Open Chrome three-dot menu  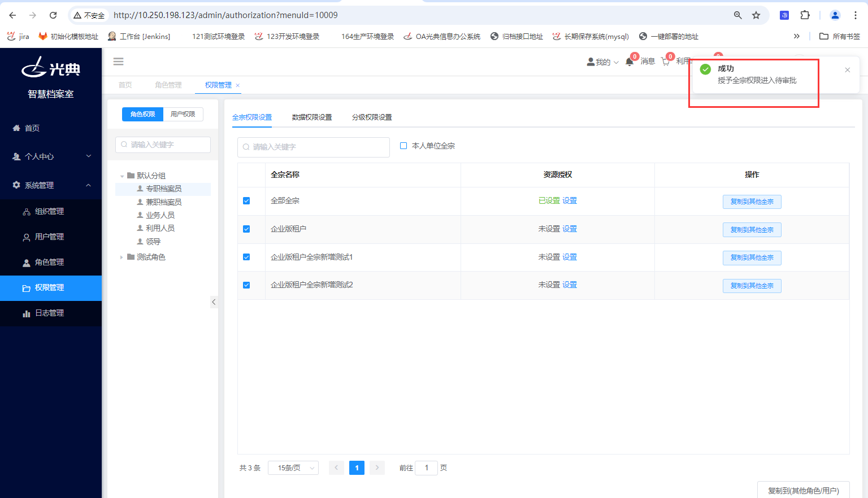(856, 15)
